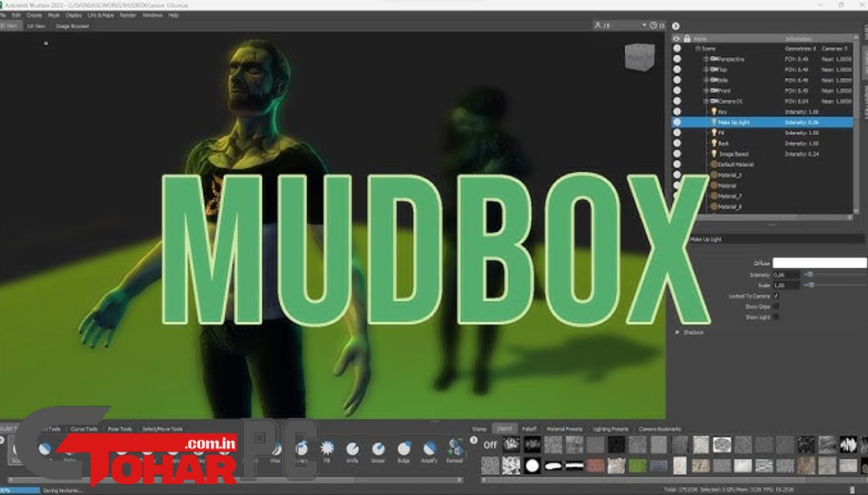Expand the Front camera node

[706, 91]
